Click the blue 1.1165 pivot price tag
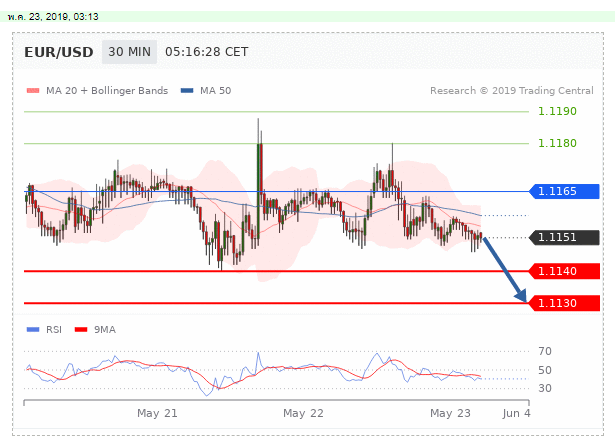 [564, 191]
